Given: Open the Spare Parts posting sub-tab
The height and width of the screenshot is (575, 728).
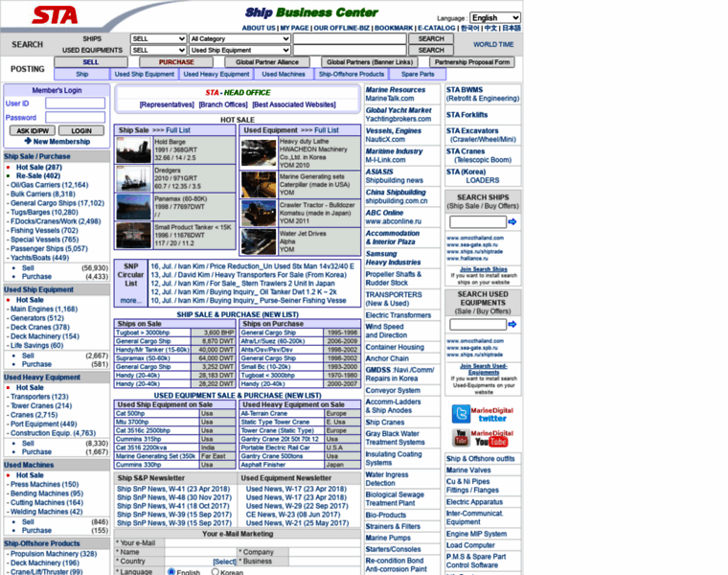Looking at the screenshot, I should coord(418,74).
